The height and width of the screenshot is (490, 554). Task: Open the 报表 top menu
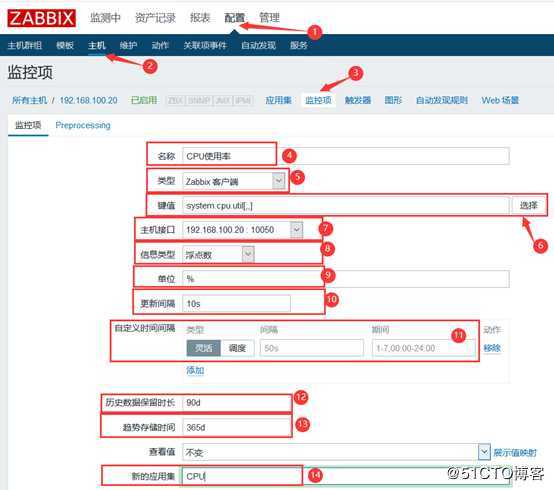coord(200,18)
